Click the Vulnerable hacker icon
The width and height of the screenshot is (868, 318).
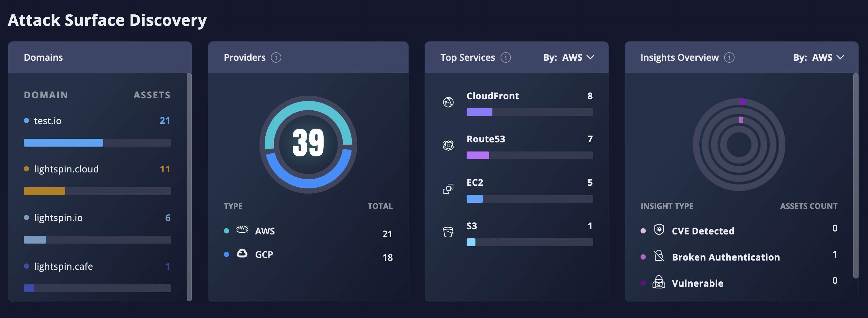coord(659,282)
